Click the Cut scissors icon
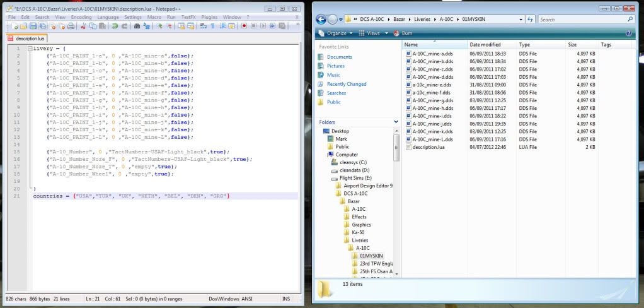The image size is (644, 308). pyautogui.click(x=84, y=27)
